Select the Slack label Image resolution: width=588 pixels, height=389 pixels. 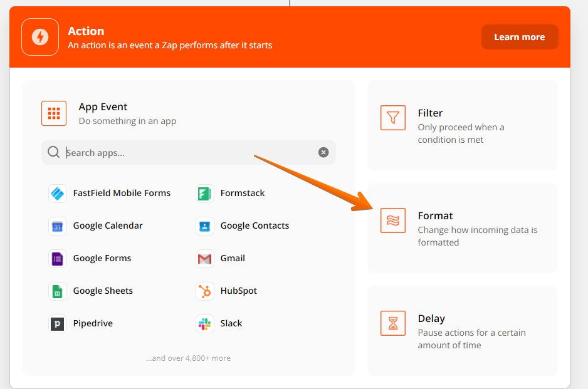pyautogui.click(x=231, y=323)
